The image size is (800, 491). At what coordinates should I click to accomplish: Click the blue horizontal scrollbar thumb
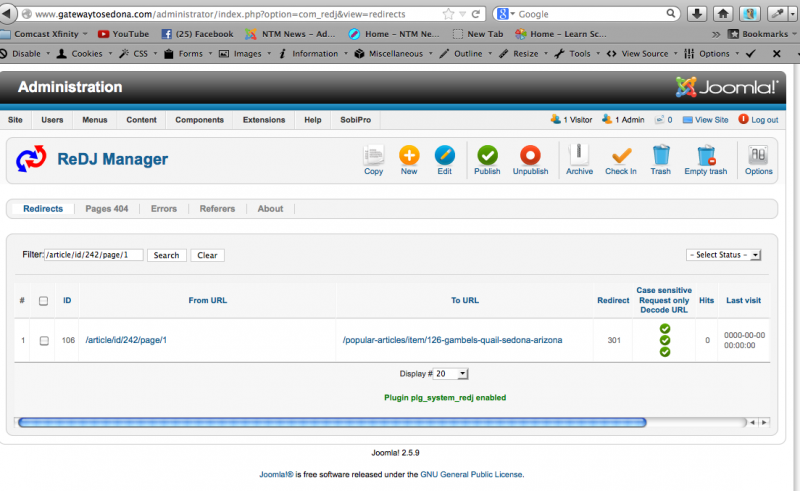(332, 423)
